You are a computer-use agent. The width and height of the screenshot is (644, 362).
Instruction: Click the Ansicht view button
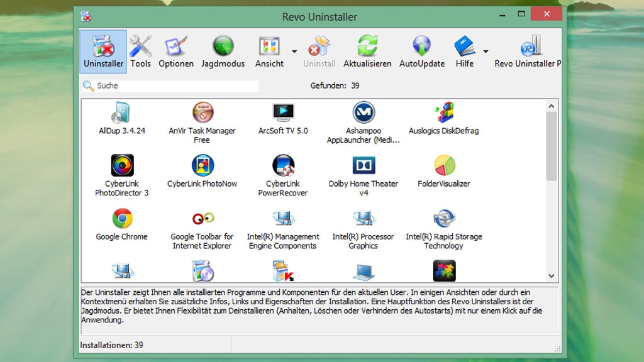click(x=269, y=52)
